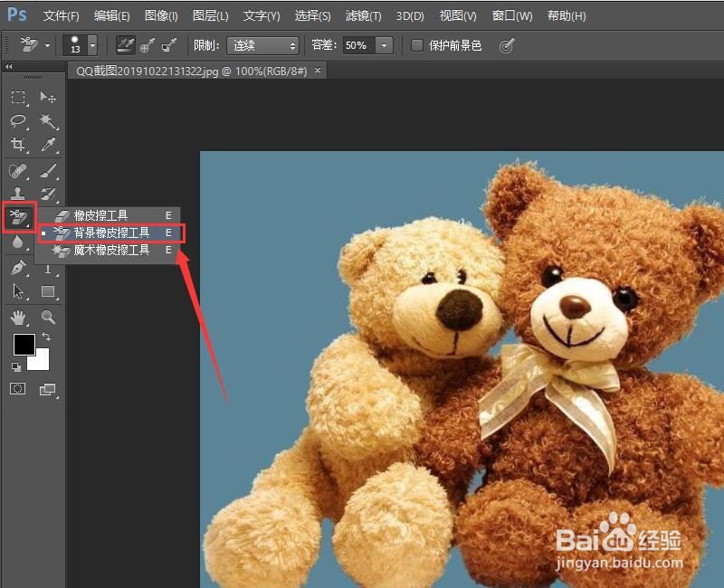This screenshot has height=588, width=724.
Task: Select the Lasso tool
Action: tap(18, 121)
